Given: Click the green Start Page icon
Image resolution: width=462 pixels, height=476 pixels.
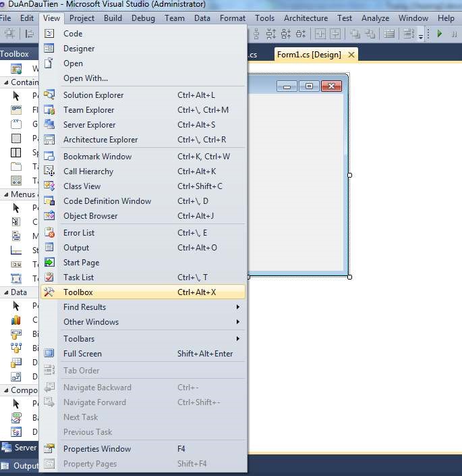Looking at the screenshot, I should 49,263.
